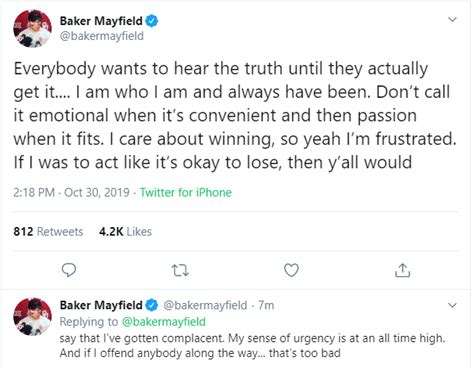The height and width of the screenshot is (368, 474).
Task: Click the reply speech bubble icon
Action: [x=69, y=270]
